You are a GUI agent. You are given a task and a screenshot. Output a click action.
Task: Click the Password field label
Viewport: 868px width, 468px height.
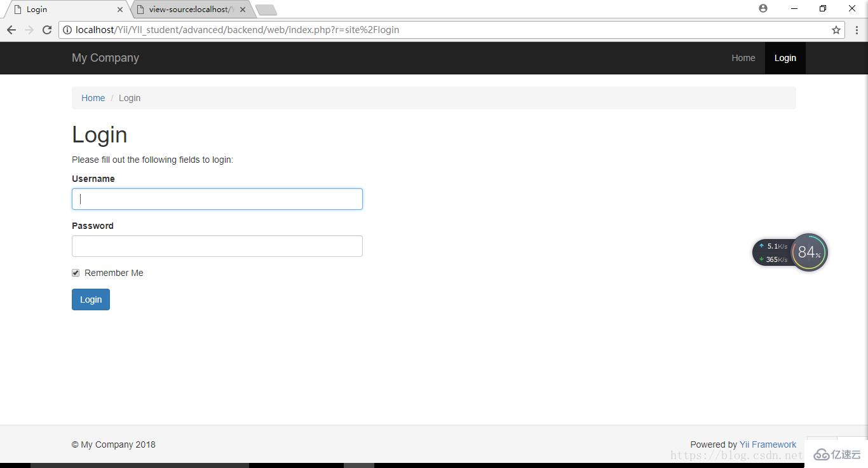pyautogui.click(x=93, y=226)
